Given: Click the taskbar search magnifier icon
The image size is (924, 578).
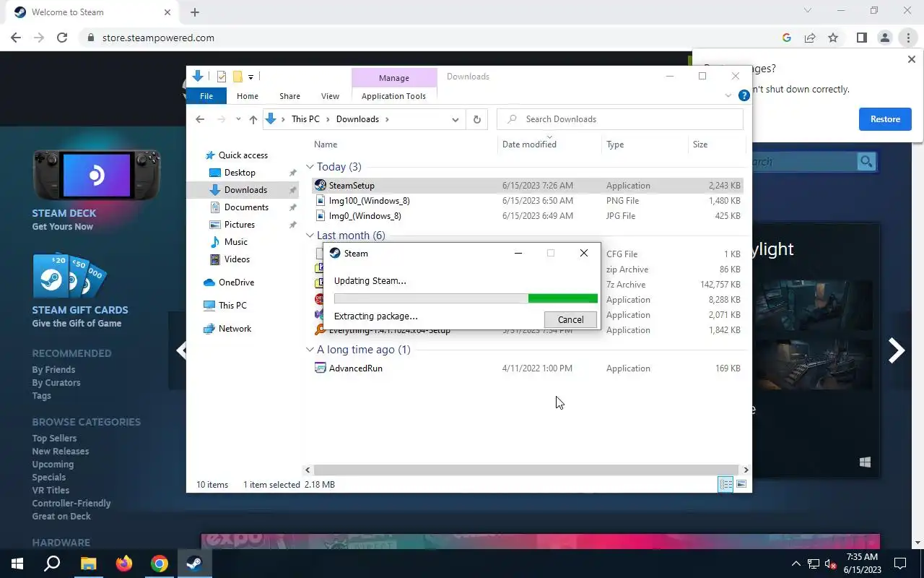Looking at the screenshot, I should pyautogui.click(x=52, y=564).
